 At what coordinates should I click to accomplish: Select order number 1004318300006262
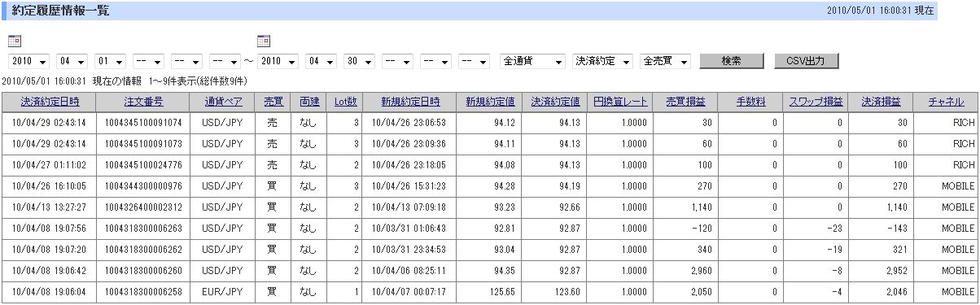(x=143, y=249)
